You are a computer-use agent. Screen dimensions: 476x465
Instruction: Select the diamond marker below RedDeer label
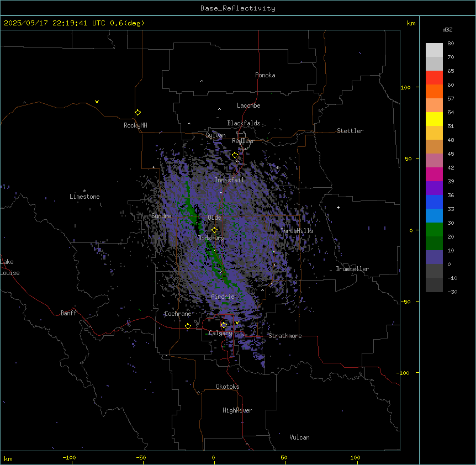235,155
